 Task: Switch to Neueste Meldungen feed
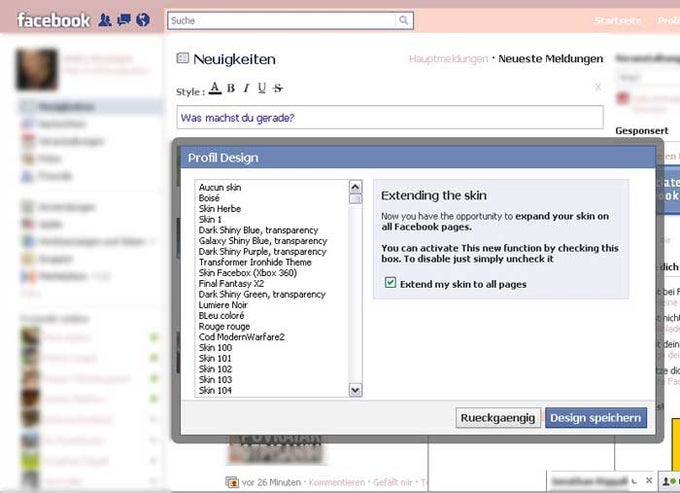tap(550, 59)
